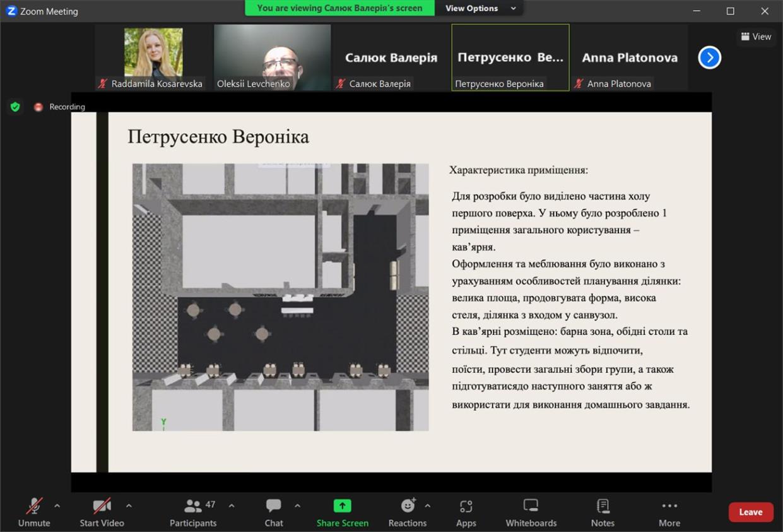Screen dimensions: 783x532
Task: Open Whiteboards
Action: coord(531,512)
